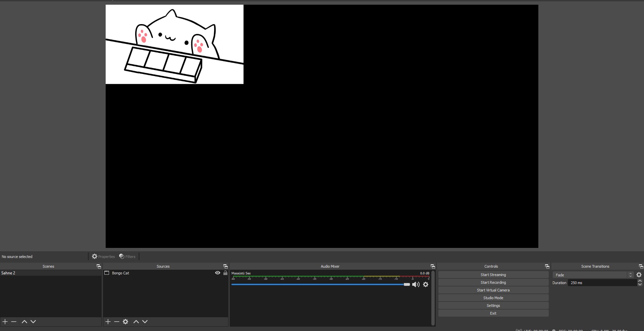Pop out the Sources panel
This screenshot has height=331, width=644.
225,266
